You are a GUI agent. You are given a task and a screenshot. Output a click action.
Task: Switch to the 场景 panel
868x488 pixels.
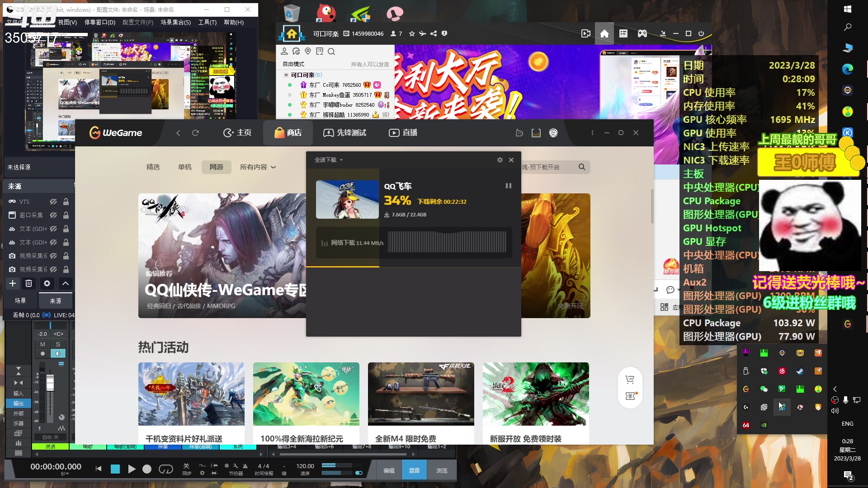point(20,300)
